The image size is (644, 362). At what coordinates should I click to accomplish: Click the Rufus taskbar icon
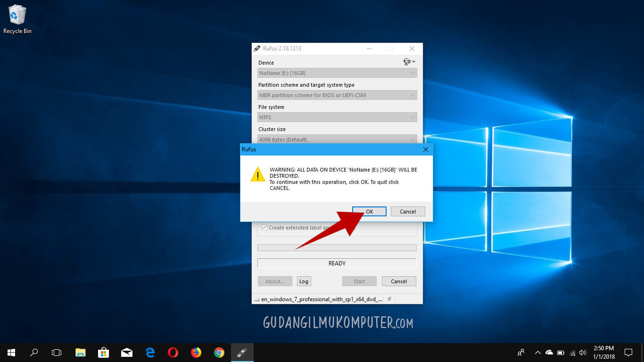(242, 352)
